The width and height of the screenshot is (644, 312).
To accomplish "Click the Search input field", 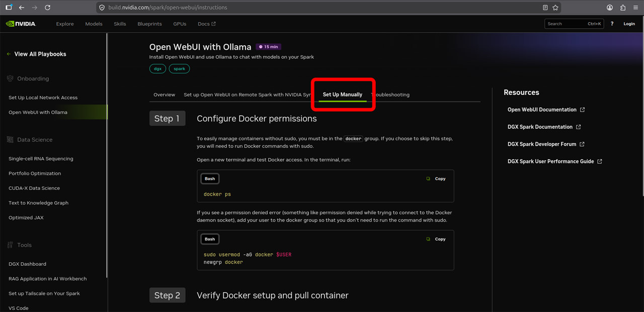I will pos(574,24).
